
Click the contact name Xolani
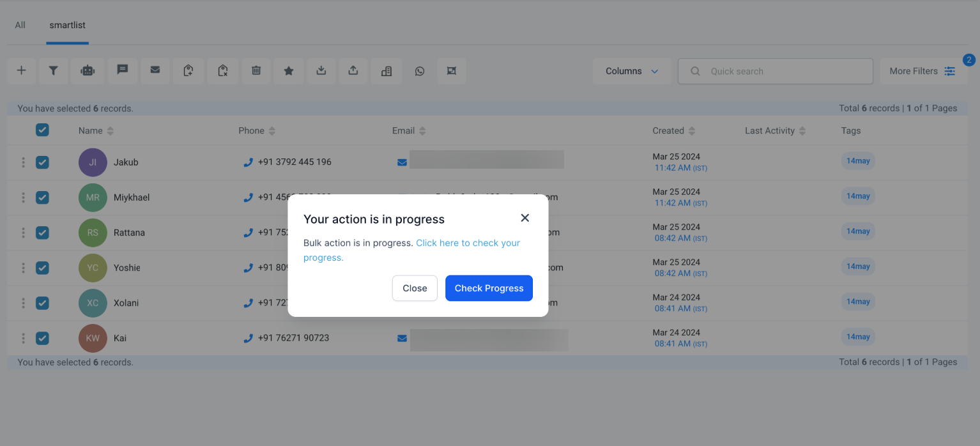click(126, 303)
